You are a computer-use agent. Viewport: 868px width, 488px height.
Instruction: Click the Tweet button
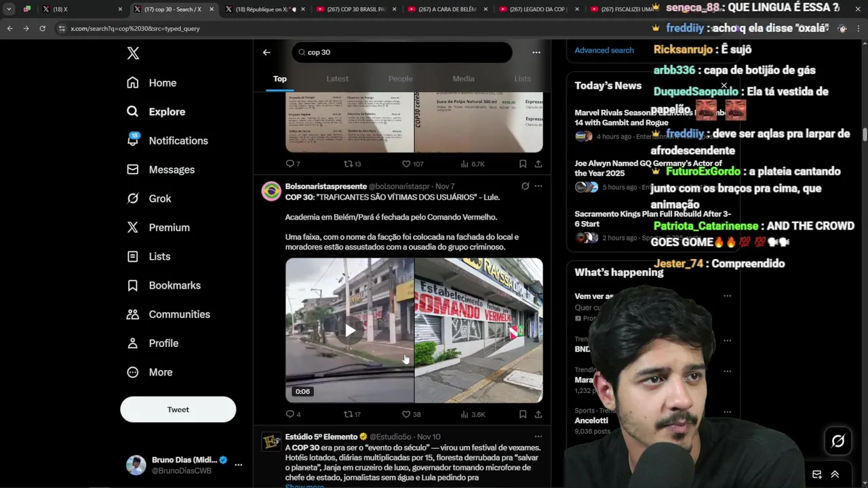(x=178, y=409)
